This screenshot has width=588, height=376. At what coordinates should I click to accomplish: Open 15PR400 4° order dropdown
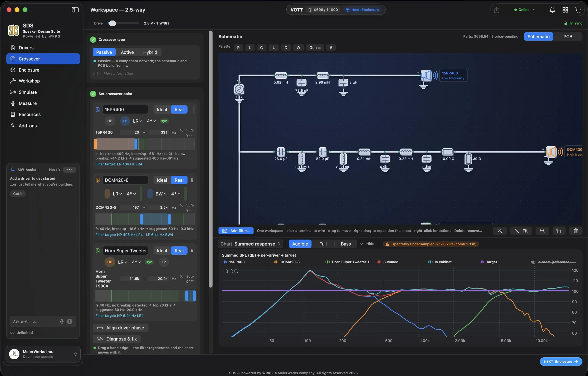click(x=151, y=121)
